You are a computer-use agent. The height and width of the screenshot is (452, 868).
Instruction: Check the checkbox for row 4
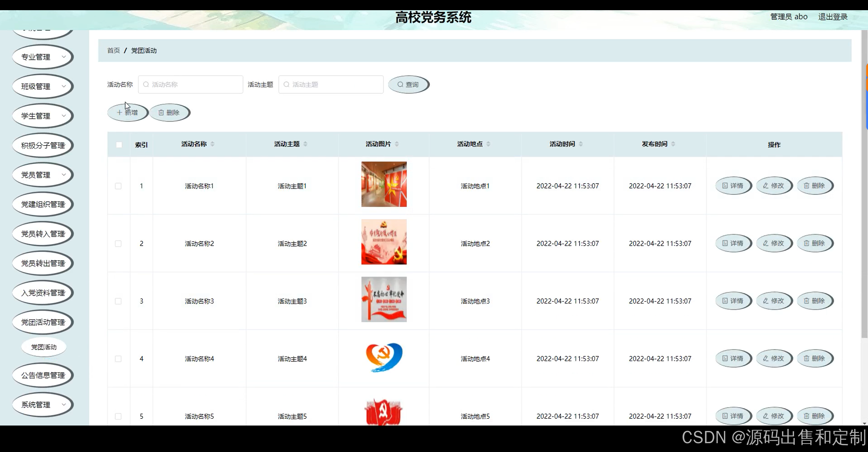coord(118,359)
